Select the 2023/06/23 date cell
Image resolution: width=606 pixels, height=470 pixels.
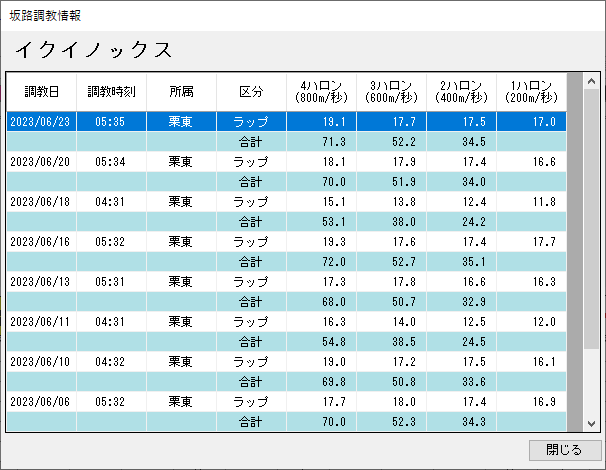[41, 122]
